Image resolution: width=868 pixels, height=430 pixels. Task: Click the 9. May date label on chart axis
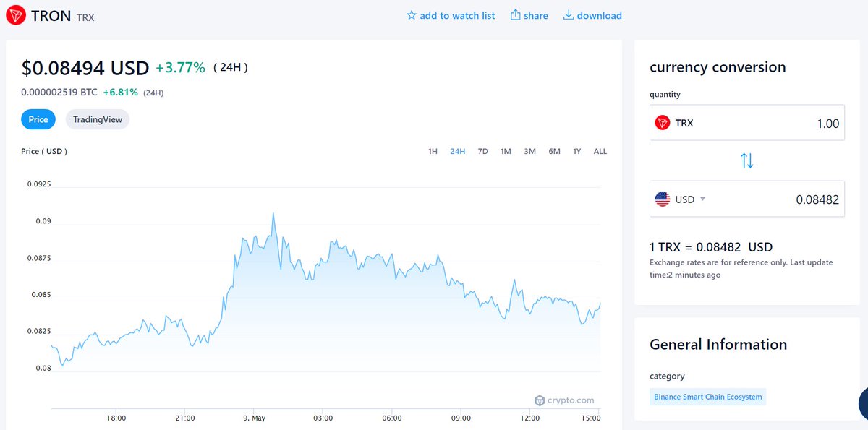pos(254,418)
